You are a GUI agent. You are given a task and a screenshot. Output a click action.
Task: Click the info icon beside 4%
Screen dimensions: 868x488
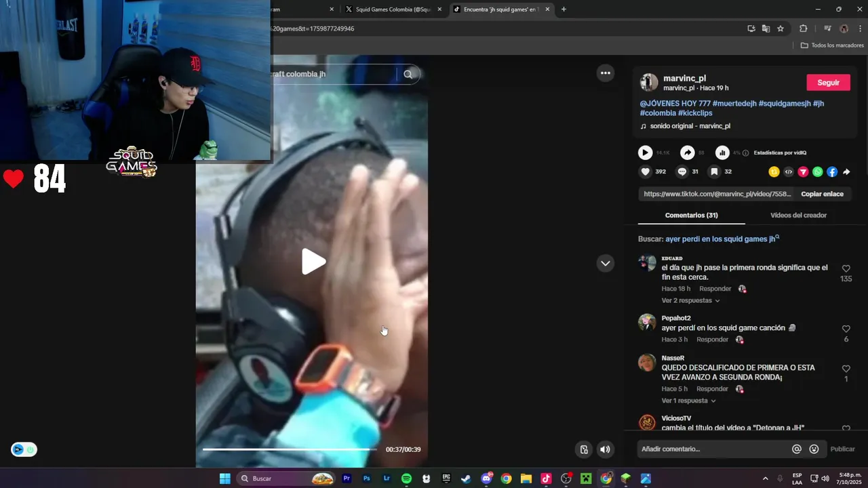click(x=746, y=153)
